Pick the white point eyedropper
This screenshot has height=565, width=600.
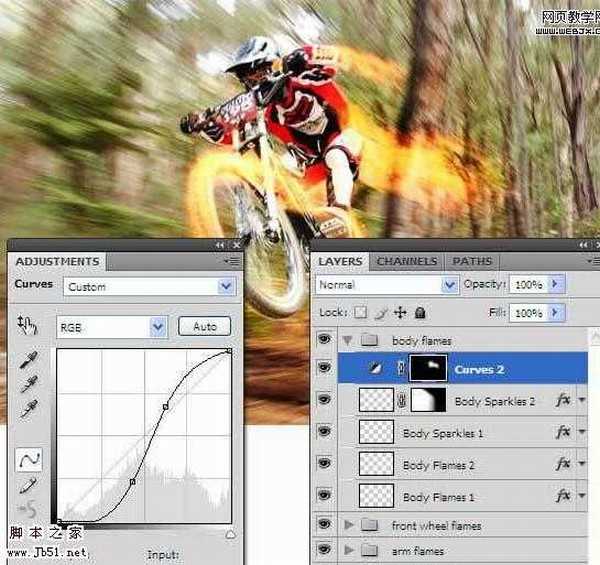click(28, 408)
